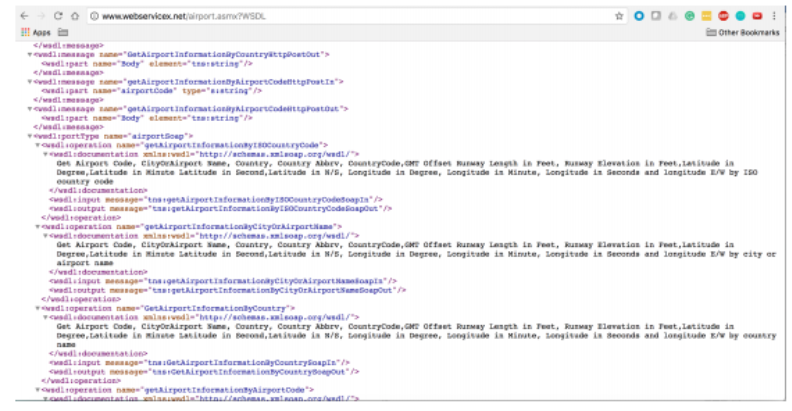Open the yellow square extension icon
This screenshot has width=792, height=411.
point(706,16)
